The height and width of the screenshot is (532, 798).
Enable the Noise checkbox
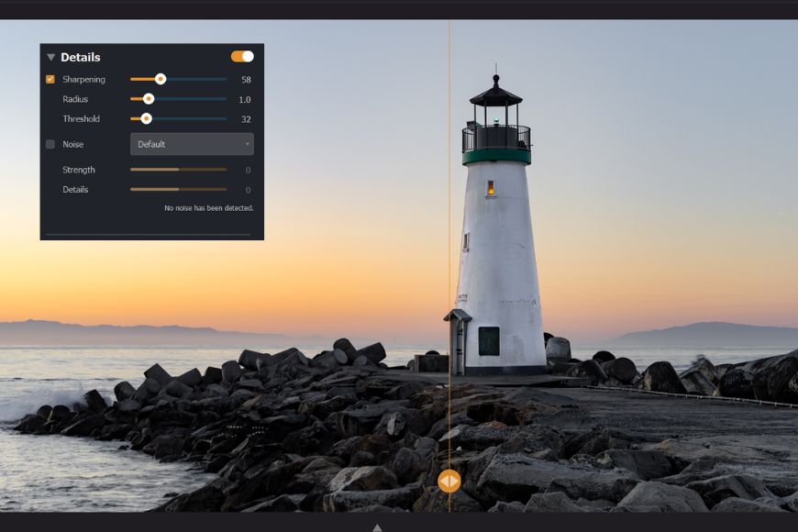(50, 144)
